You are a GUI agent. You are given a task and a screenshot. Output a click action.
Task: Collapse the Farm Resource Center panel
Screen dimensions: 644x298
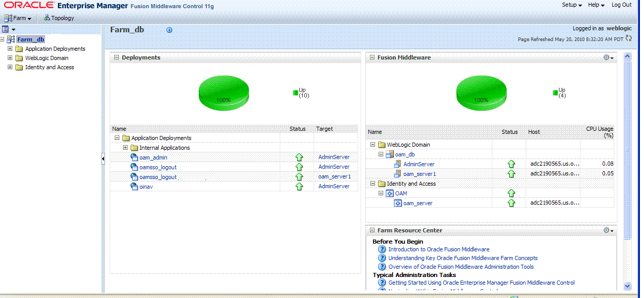click(x=372, y=230)
